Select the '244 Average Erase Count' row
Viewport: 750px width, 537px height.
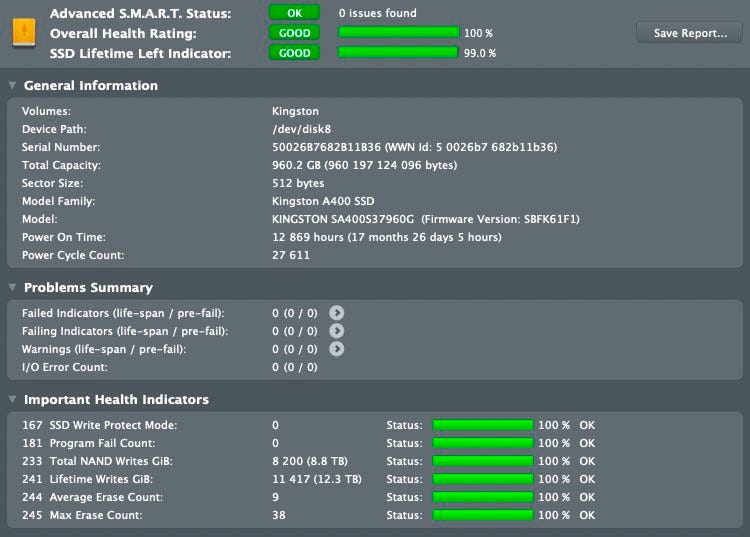coord(375,497)
